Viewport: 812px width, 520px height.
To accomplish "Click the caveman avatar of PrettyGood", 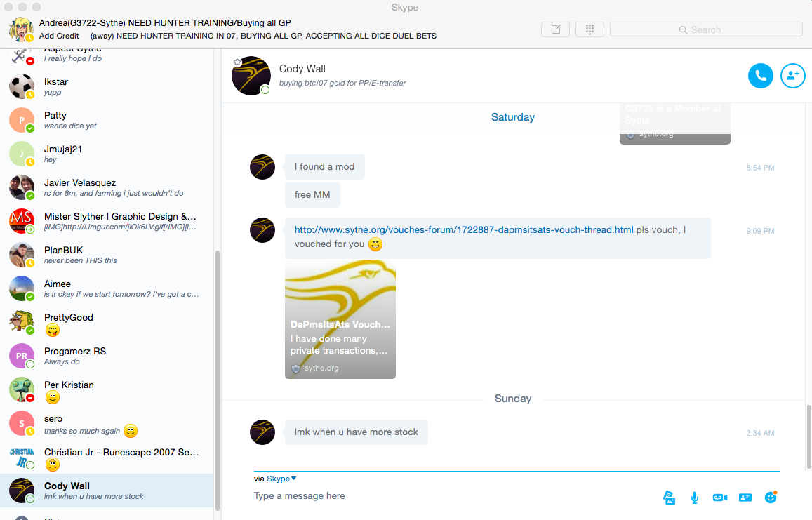I will click(21, 322).
